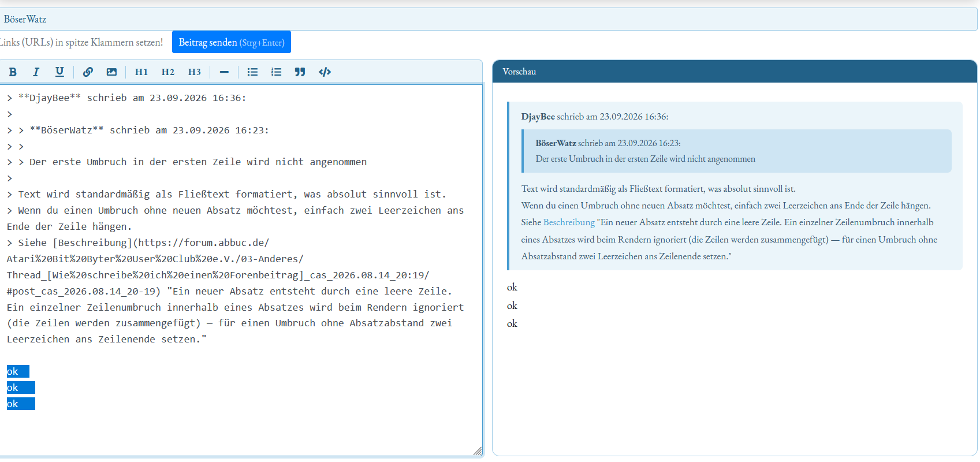Insert H2 heading
Screen dimensions: 980x462
(168, 72)
